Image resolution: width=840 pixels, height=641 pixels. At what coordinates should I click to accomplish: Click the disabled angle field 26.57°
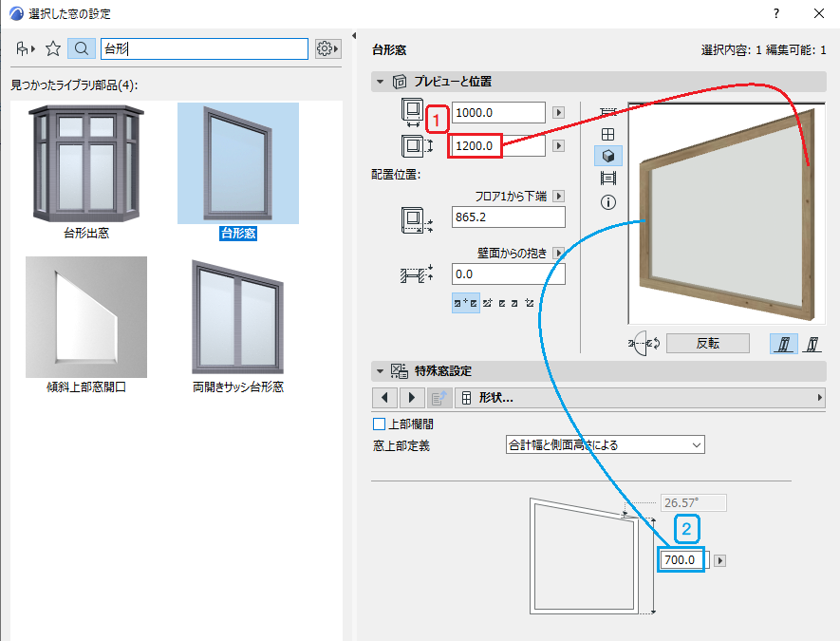point(693,502)
